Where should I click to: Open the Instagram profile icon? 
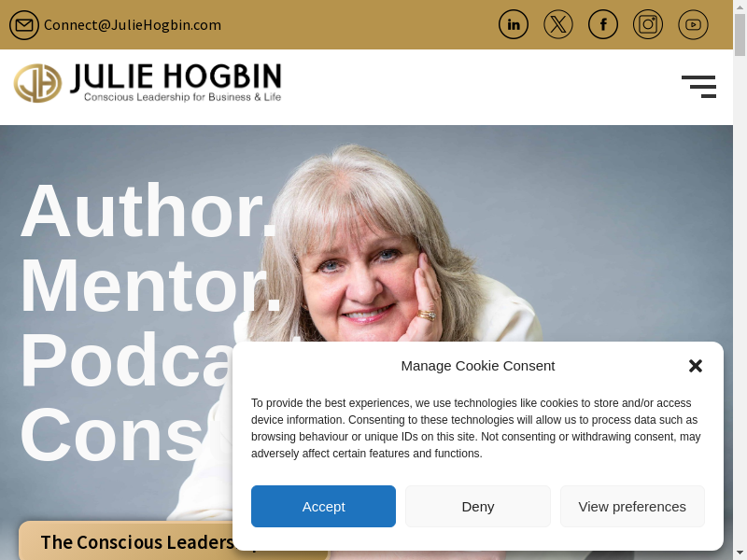pyautogui.click(x=647, y=24)
